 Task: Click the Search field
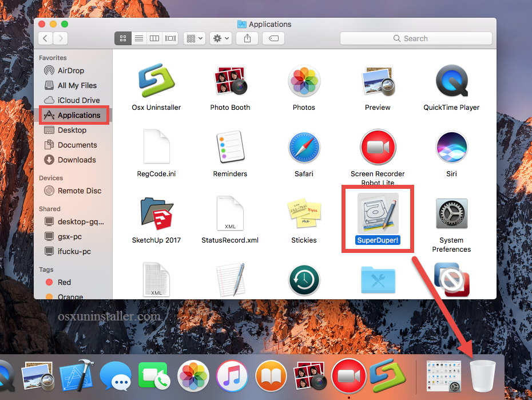pyautogui.click(x=416, y=38)
